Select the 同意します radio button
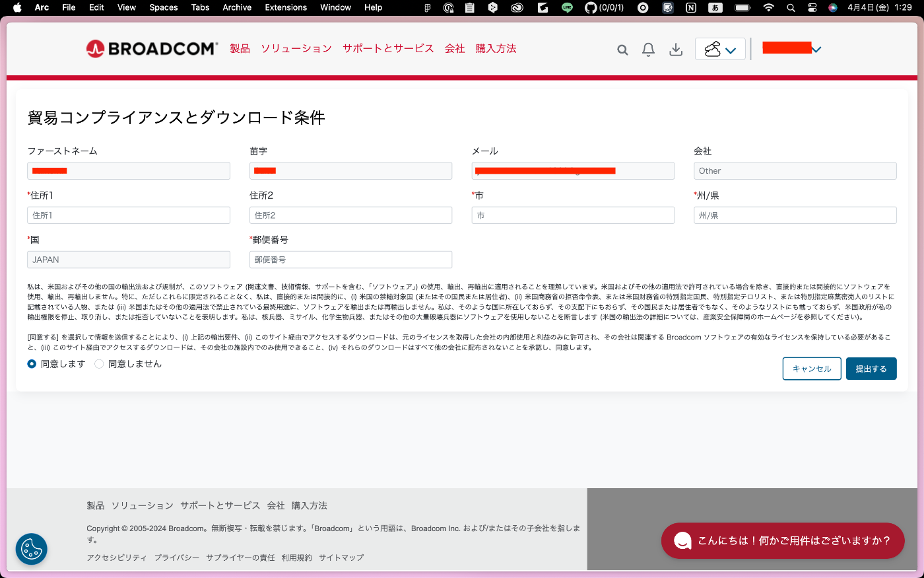 point(32,364)
